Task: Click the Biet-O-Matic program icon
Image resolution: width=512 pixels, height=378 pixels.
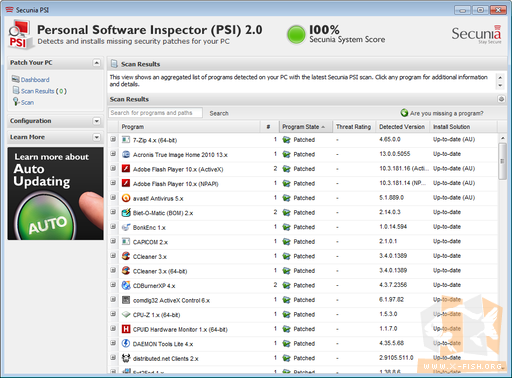Action: coord(126,212)
